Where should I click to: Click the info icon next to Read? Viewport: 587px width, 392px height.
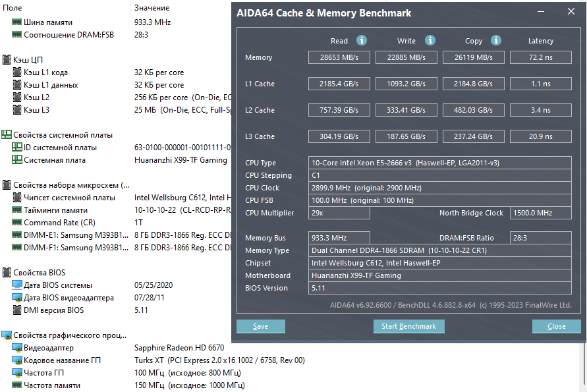[x=361, y=41]
